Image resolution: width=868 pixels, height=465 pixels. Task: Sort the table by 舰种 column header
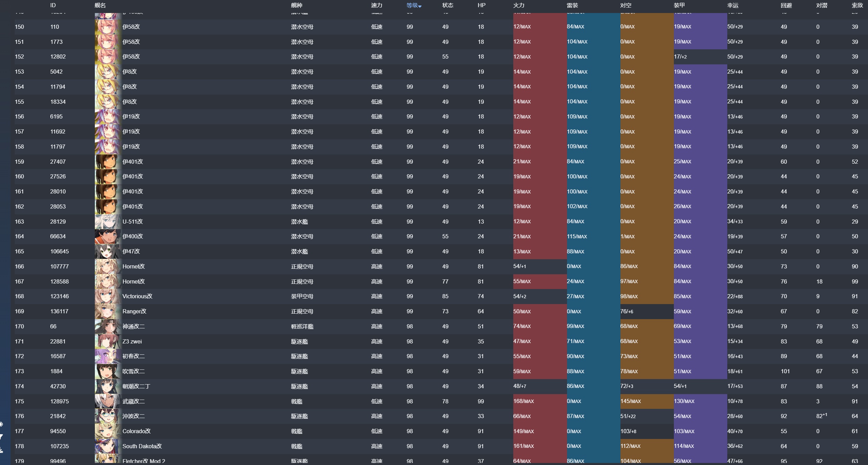297,5
